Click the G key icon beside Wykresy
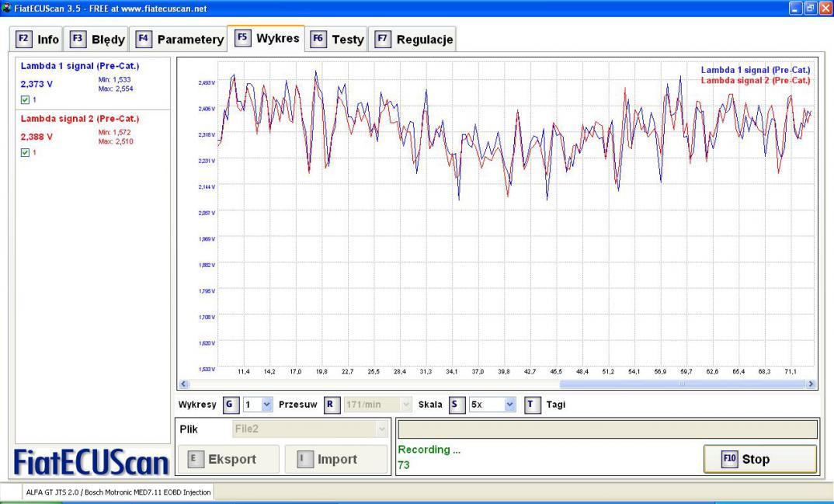The height and width of the screenshot is (504, 834). pos(230,405)
